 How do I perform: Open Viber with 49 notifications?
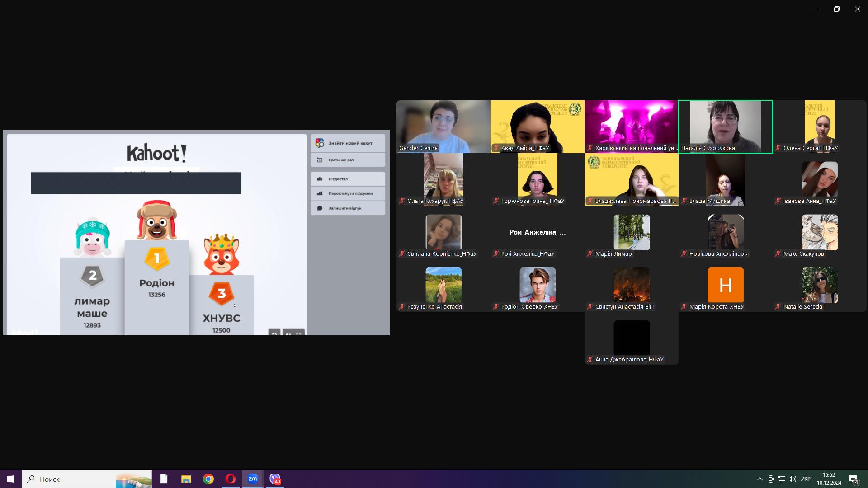pos(275,479)
